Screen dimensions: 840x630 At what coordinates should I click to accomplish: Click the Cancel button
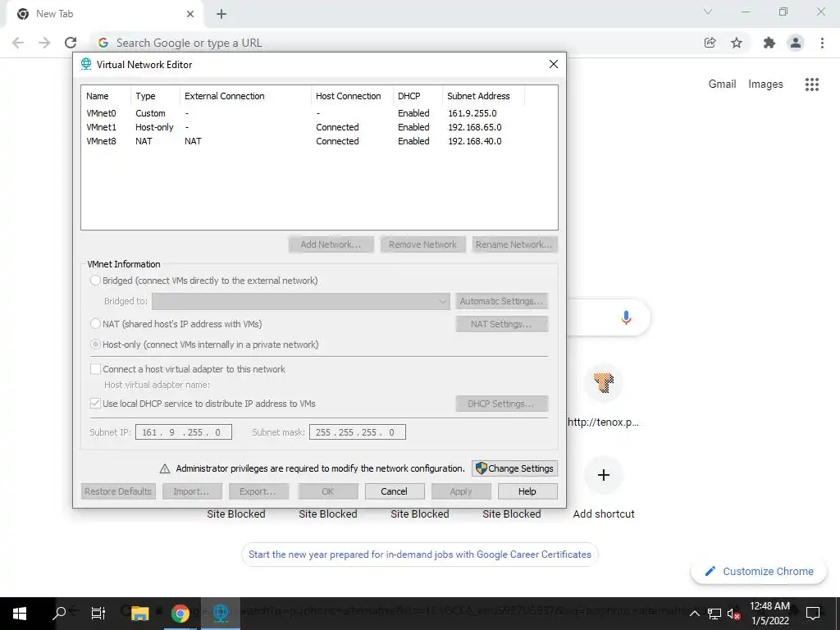[395, 491]
